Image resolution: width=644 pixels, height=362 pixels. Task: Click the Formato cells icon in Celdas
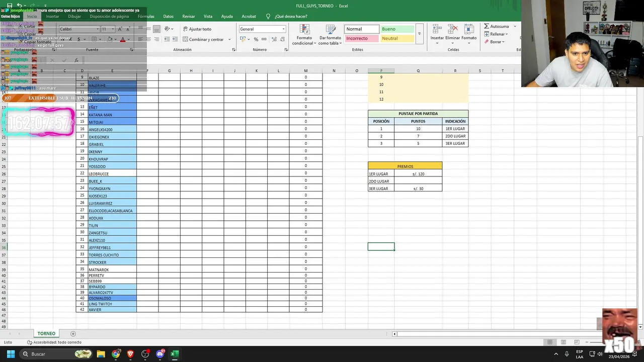point(468,29)
